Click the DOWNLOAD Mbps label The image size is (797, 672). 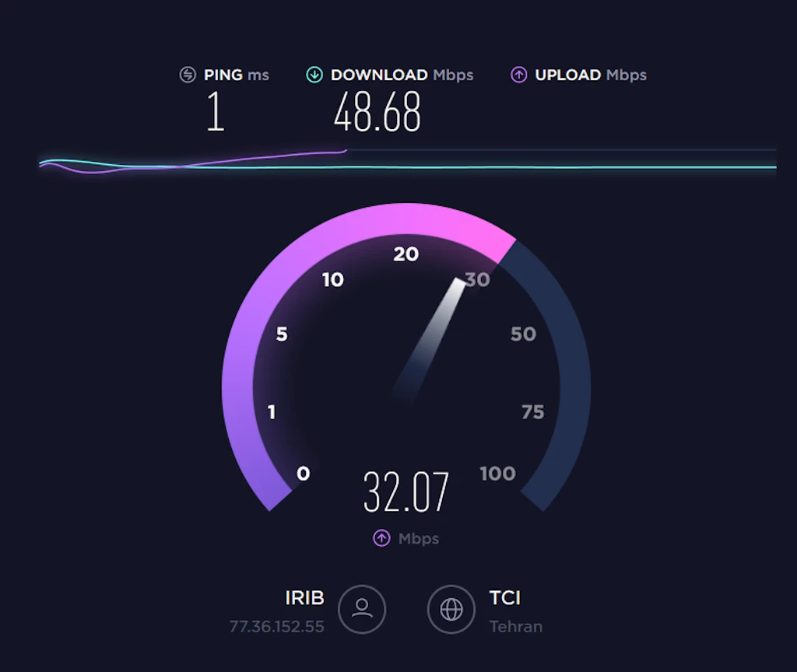pos(402,75)
